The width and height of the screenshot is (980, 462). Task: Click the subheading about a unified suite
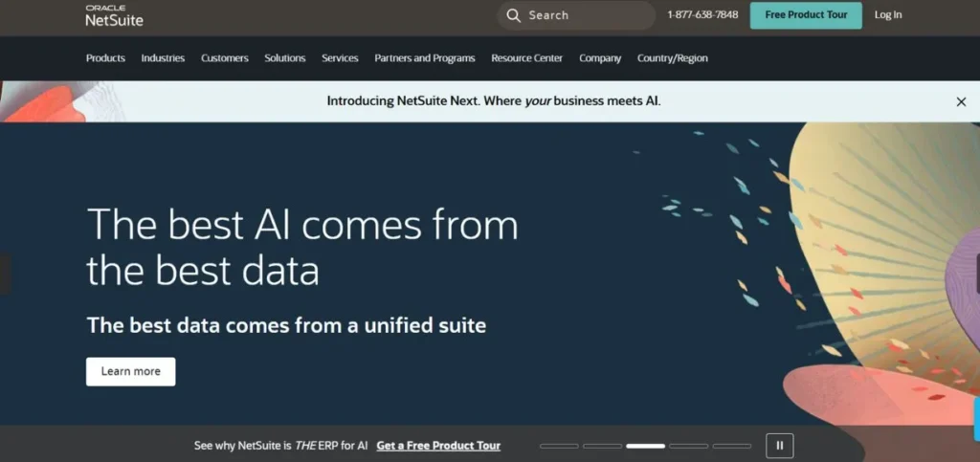pos(286,325)
